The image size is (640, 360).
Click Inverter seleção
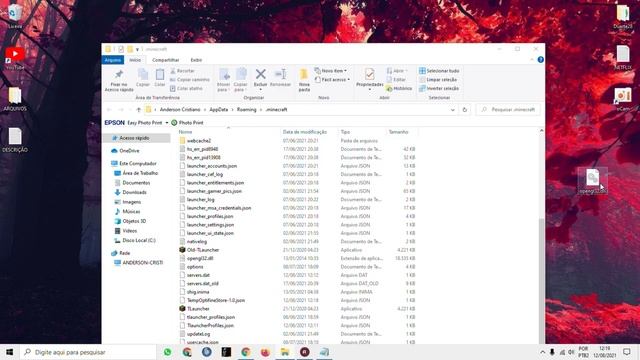tap(439, 89)
